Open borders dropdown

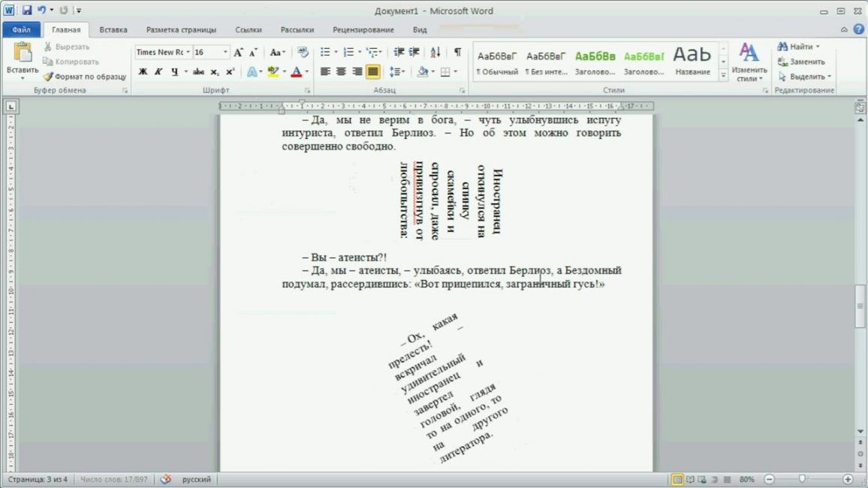[x=455, y=71]
